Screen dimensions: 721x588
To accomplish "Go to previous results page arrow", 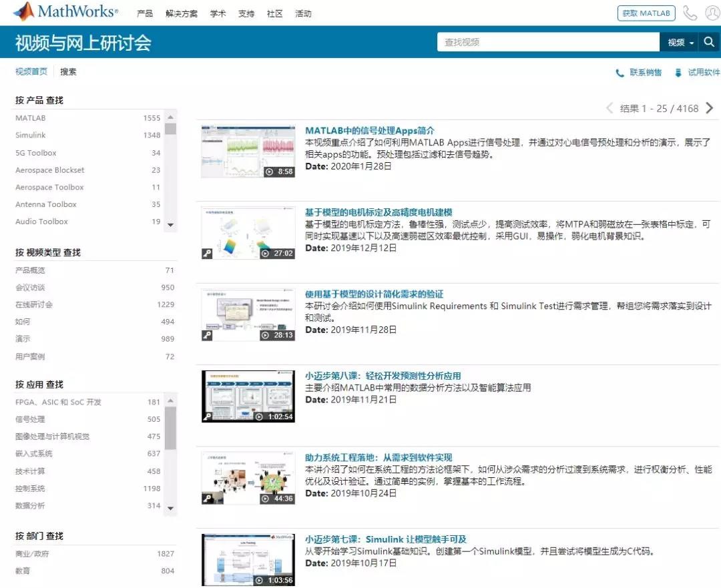I will pos(610,109).
